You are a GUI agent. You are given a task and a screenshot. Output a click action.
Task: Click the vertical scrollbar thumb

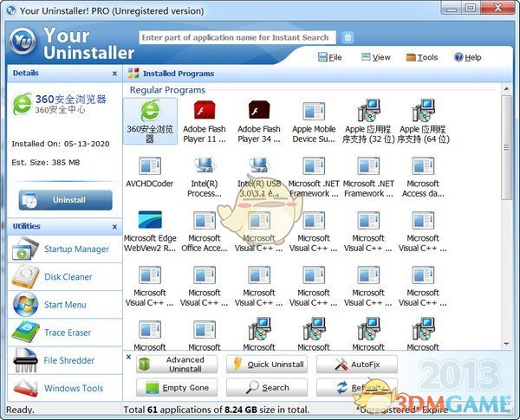coord(506,147)
